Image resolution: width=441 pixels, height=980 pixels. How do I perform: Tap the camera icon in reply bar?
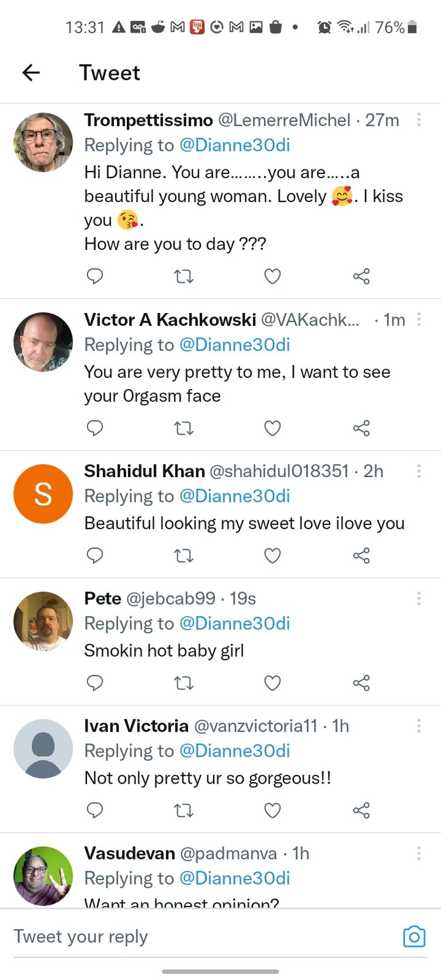click(x=414, y=936)
